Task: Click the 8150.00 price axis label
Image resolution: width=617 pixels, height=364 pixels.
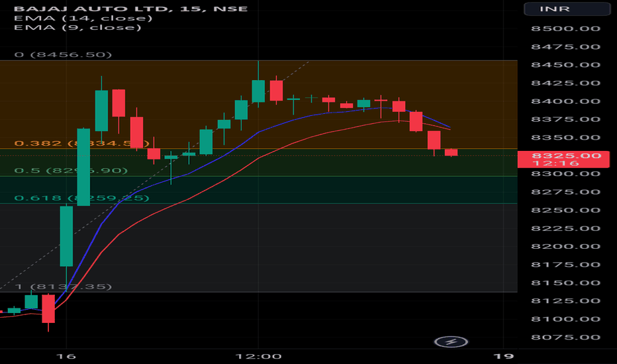Action: pos(565,283)
